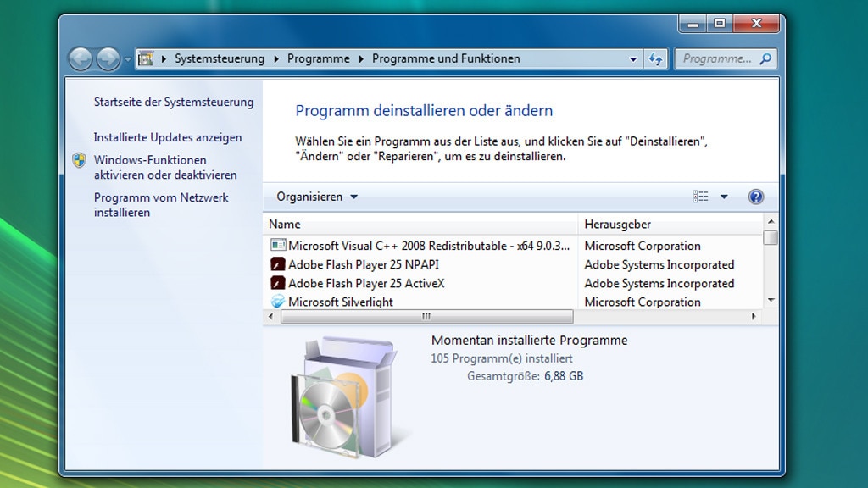
Task: Maximize the Programme und Funktionen window
Action: click(720, 24)
